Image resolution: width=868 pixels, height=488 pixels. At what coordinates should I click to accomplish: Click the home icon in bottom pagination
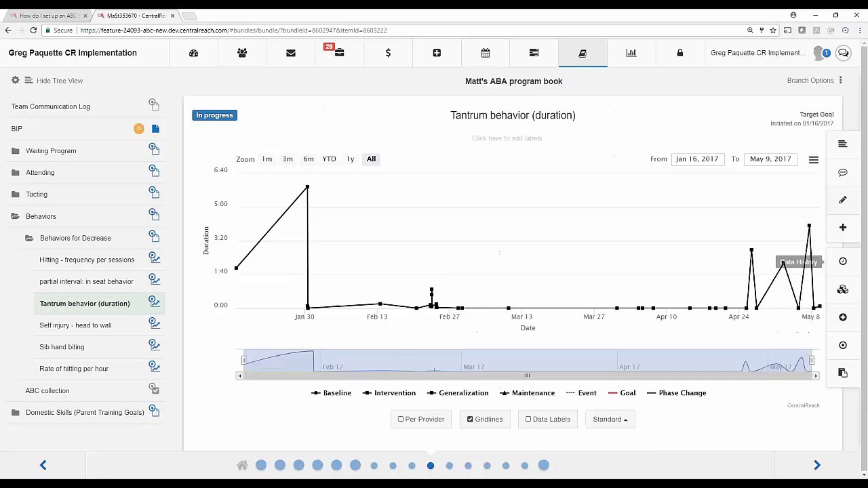[x=242, y=465]
